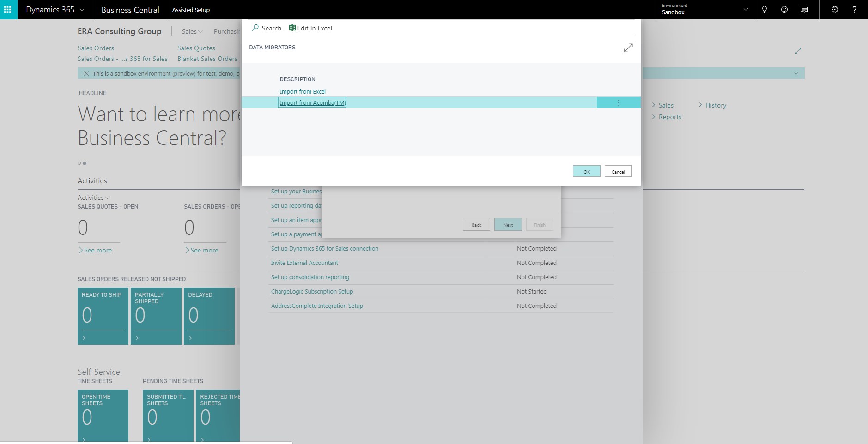Open the Rejected Time Sheets tile

(x=218, y=416)
